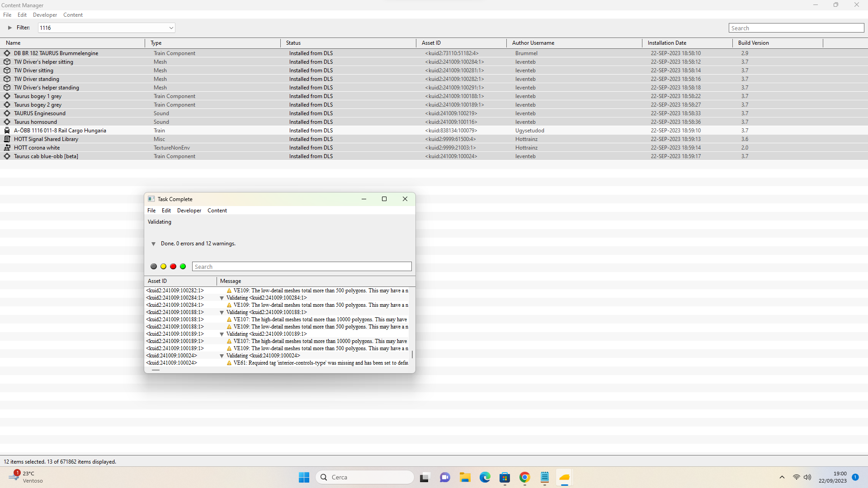Click the volume speaker tray icon
Viewport: 868px width, 488px height.
coord(807,477)
